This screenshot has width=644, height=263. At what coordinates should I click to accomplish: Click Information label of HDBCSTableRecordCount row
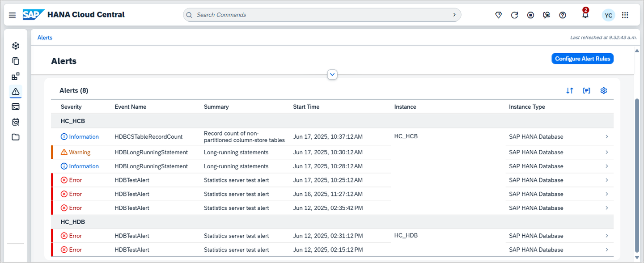tap(84, 137)
